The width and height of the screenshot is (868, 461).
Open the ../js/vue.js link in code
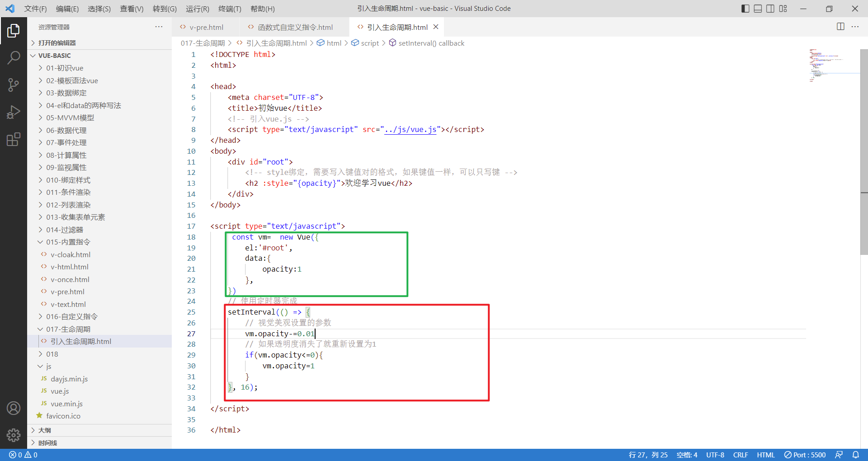410,129
